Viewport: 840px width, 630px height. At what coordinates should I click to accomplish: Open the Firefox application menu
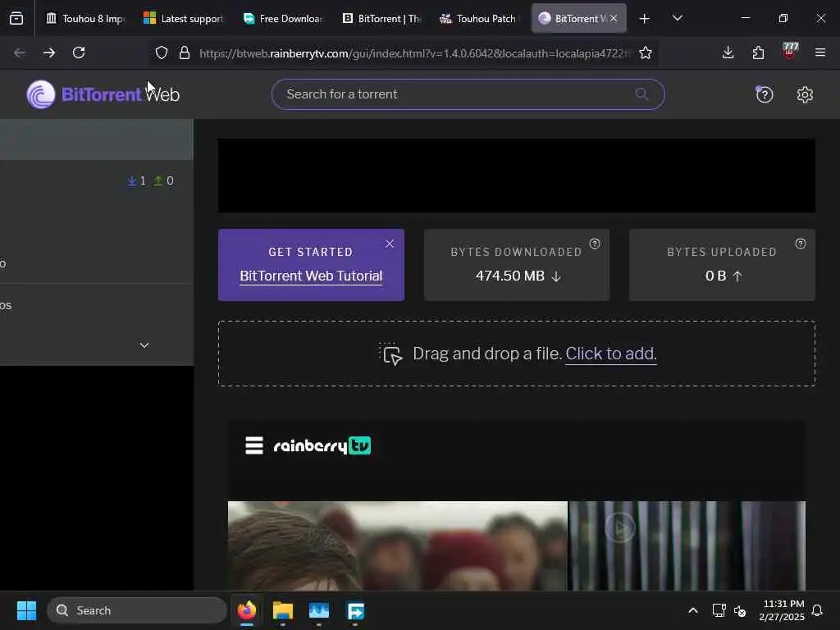tap(819, 52)
